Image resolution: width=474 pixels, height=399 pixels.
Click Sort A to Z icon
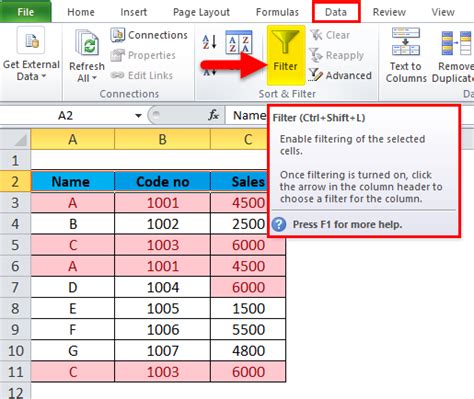click(210, 42)
